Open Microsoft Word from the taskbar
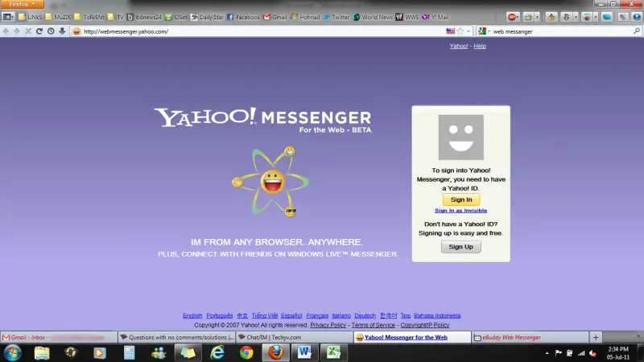 click(x=304, y=352)
